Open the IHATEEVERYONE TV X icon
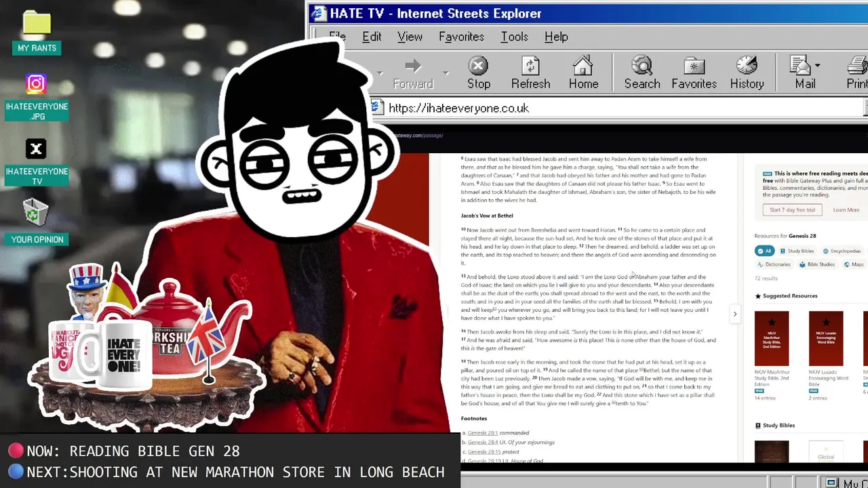The height and width of the screenshot is (488, 868). click(36, 149)
